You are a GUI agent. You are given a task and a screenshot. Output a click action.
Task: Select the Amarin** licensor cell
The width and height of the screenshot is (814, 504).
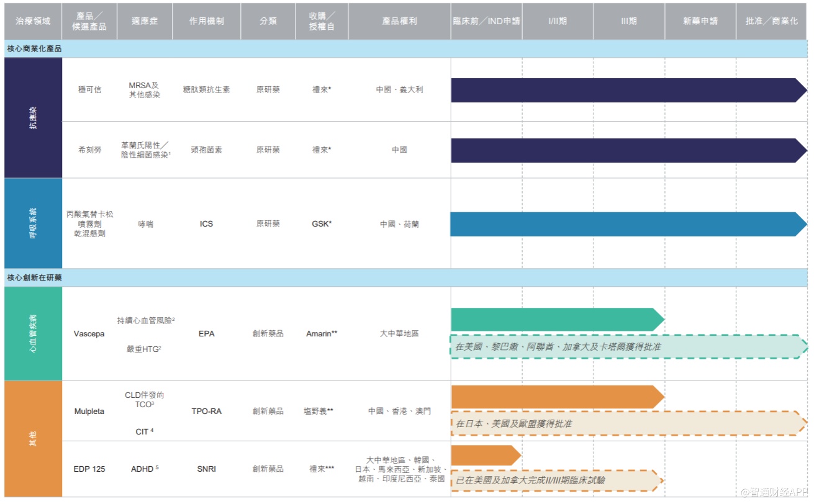pos(322,334)
